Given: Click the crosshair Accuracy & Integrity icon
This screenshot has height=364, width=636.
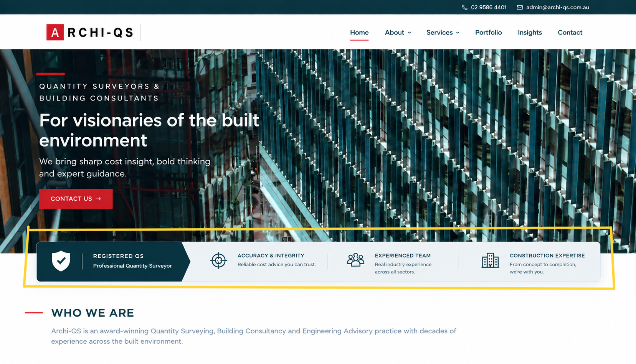Looking at the screenshot, I should (x=218, y=261).
